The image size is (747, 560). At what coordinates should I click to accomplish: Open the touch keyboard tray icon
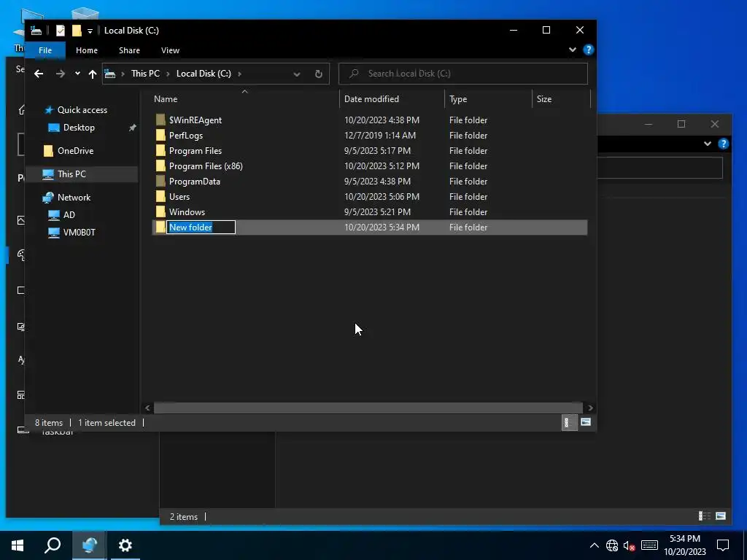point(649,545)
